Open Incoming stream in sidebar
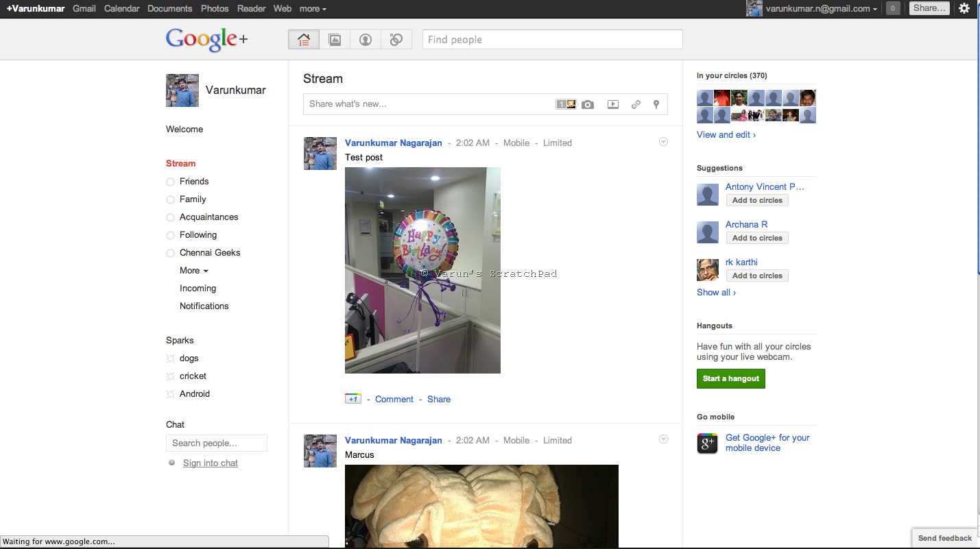980x549 pixels. point(198,289)
